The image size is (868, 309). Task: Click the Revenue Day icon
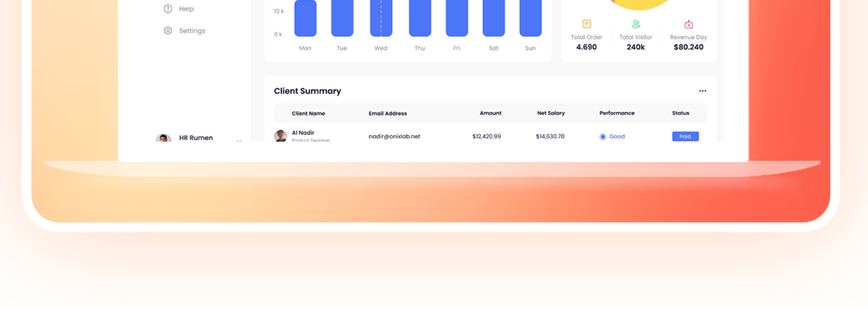point(689,24)
